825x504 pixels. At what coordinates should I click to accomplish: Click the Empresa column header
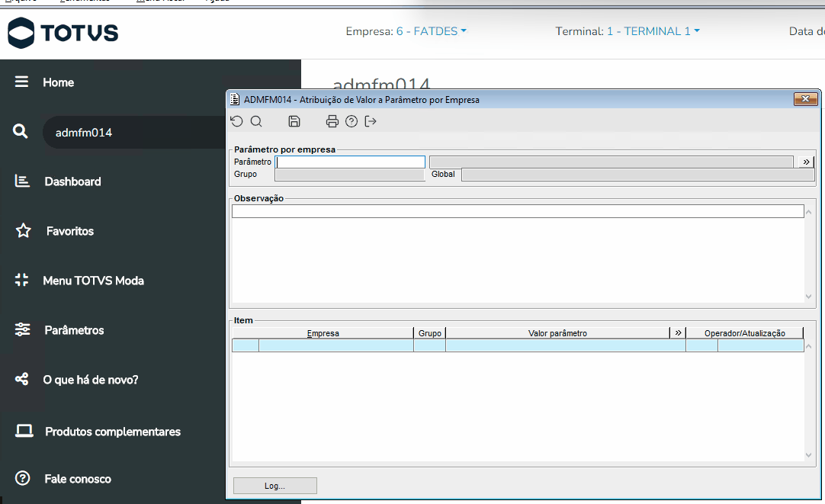(323, 333)
